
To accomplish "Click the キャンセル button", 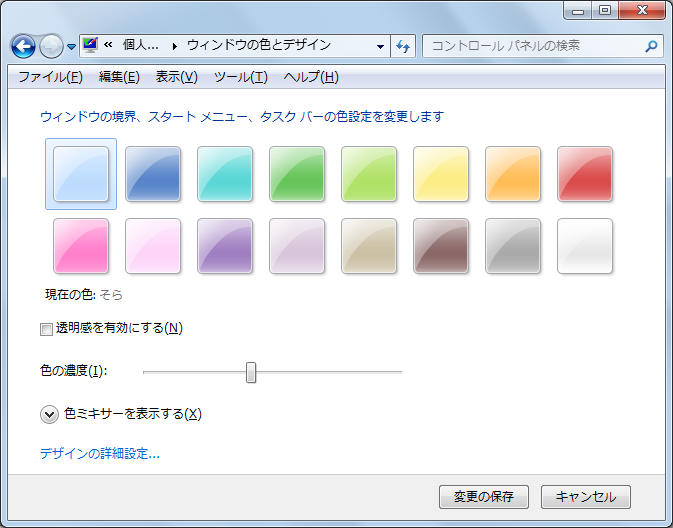I will [x=586, y=497].
